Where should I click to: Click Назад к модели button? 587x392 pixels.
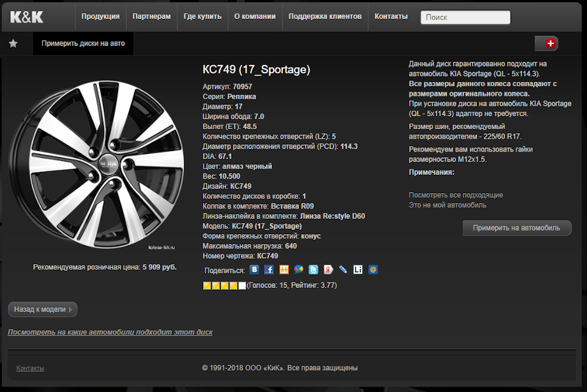coord(43,309)
